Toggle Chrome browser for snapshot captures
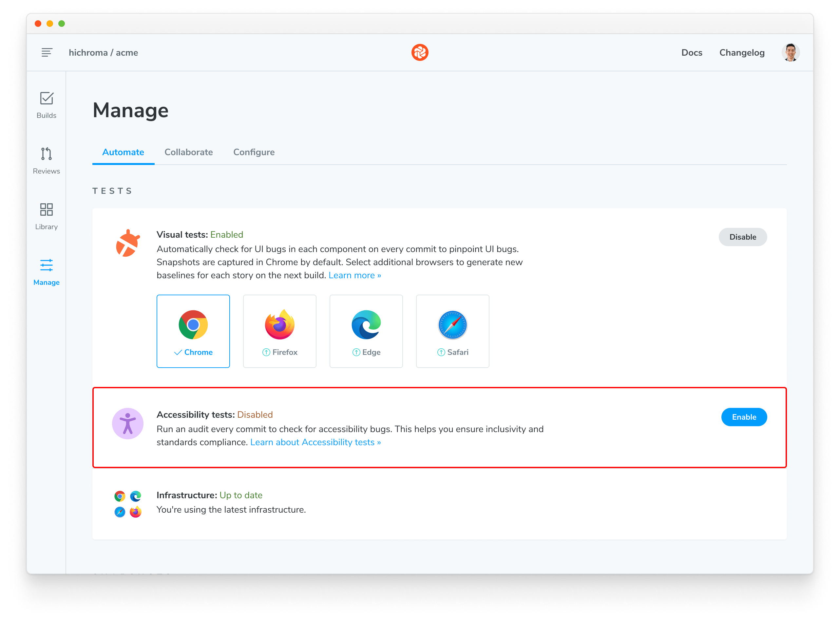Screen dimensions: 840x620 tap(193, 331)
